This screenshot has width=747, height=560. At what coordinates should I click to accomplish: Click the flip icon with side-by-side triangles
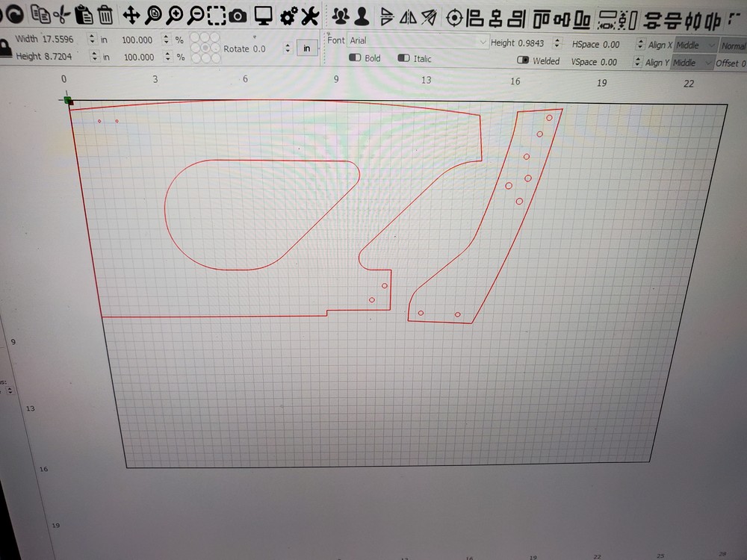point(408,18)
